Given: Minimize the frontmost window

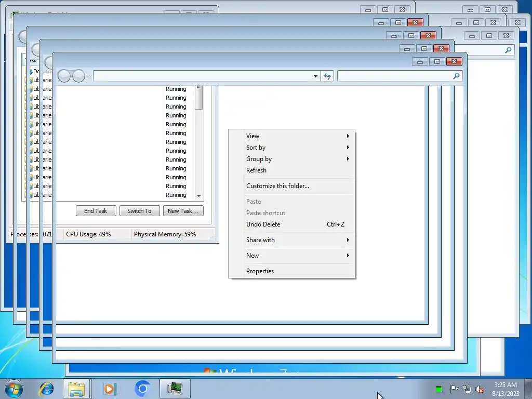Looking at the screenshot, I should pyautogui.click(x=420, y=61).
